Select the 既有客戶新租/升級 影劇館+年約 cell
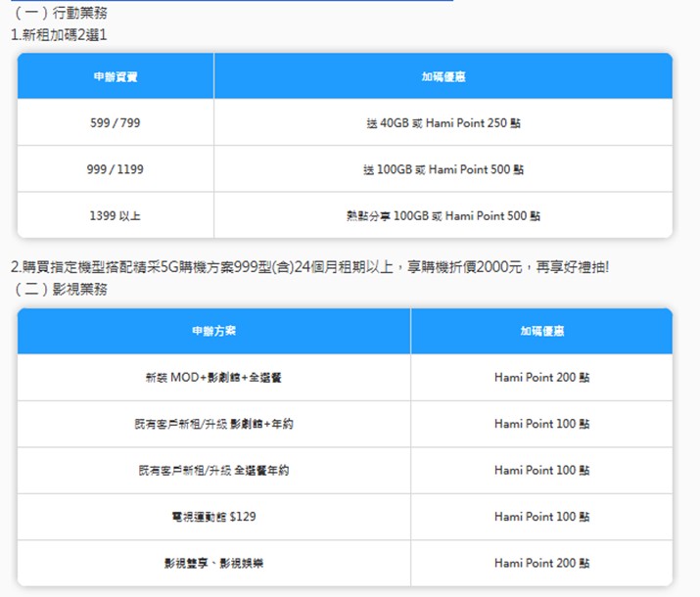Image resolution: width=700 pixels, height=597 pixels. tap(213, 424)
